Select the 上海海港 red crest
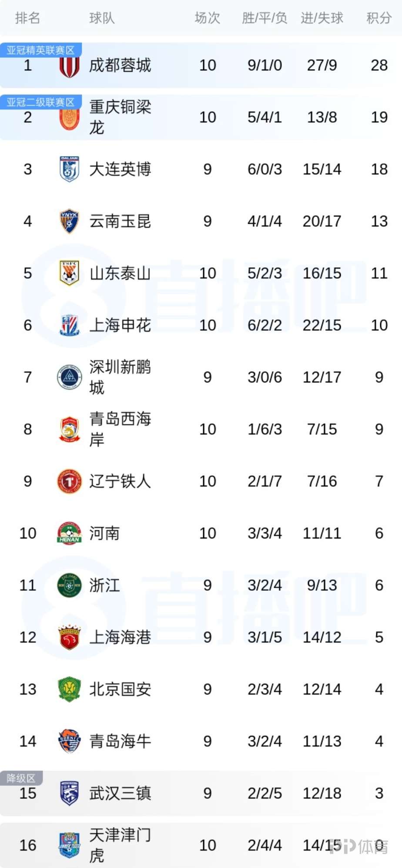The image size is (402, 868). [x=69, y=637]
